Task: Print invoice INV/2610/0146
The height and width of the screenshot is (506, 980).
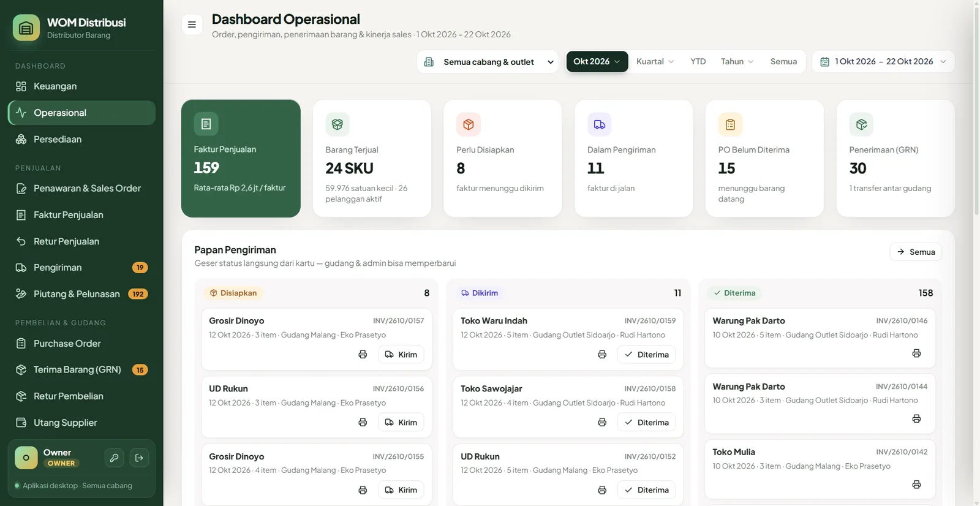Action: 916,353
